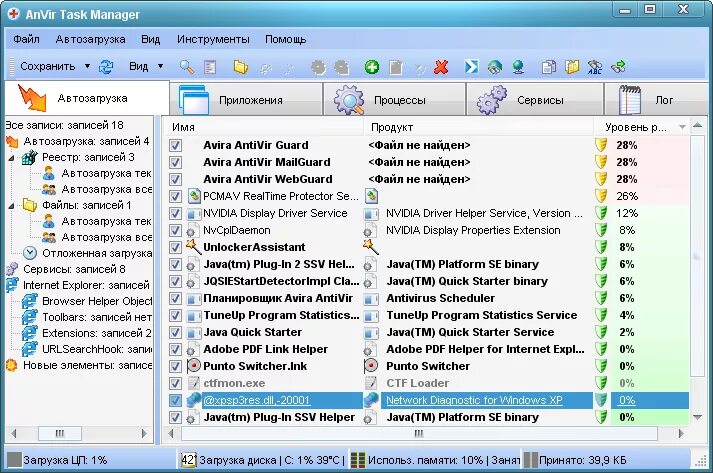713x473 pixels.
Task: Click the green car-shaped toolbar icon
Action: [495, 67]
